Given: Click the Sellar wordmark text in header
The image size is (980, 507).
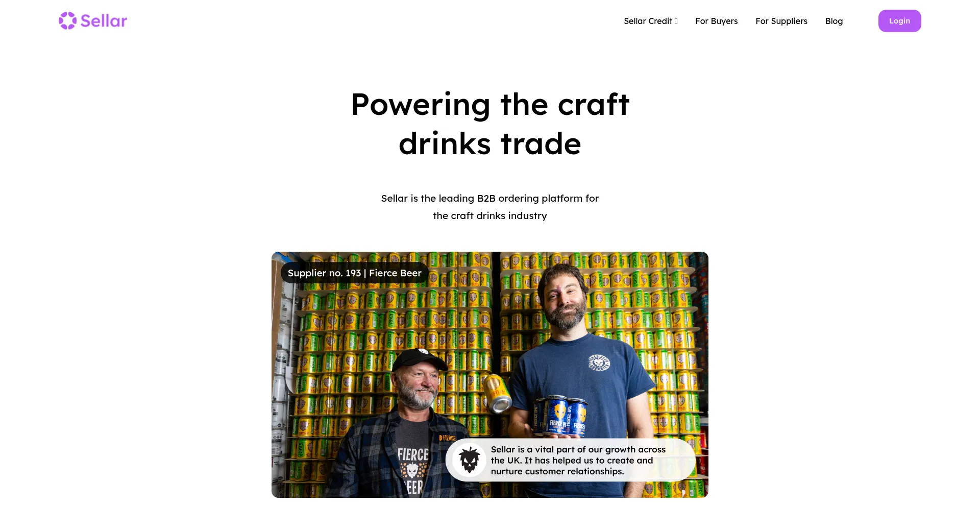Looking at the screenshot, I should (x=104, y=21).
